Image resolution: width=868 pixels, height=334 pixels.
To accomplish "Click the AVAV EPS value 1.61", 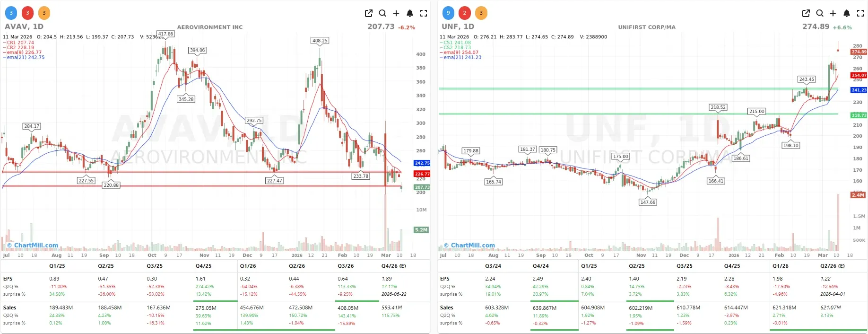I will 200,279.
